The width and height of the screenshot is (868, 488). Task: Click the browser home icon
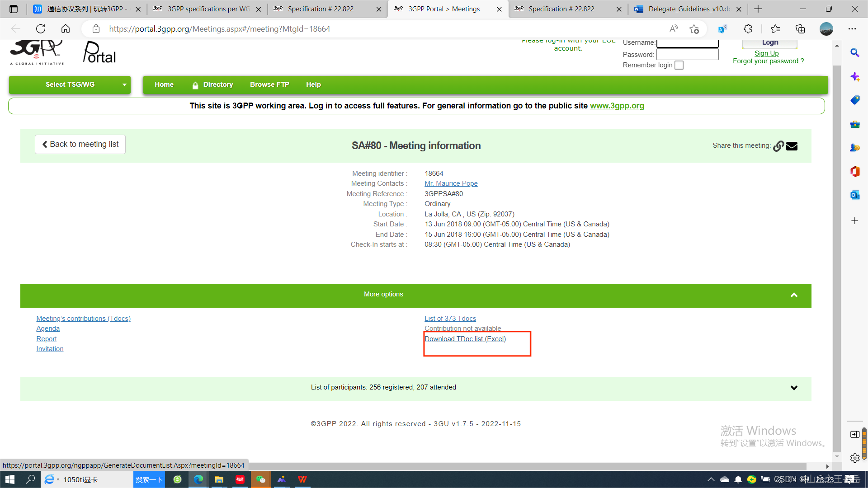[66, 29]
